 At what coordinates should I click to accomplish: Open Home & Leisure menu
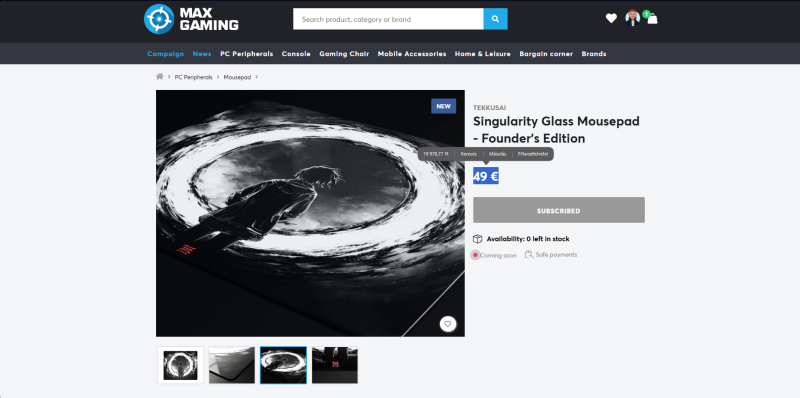coord(483,54)
